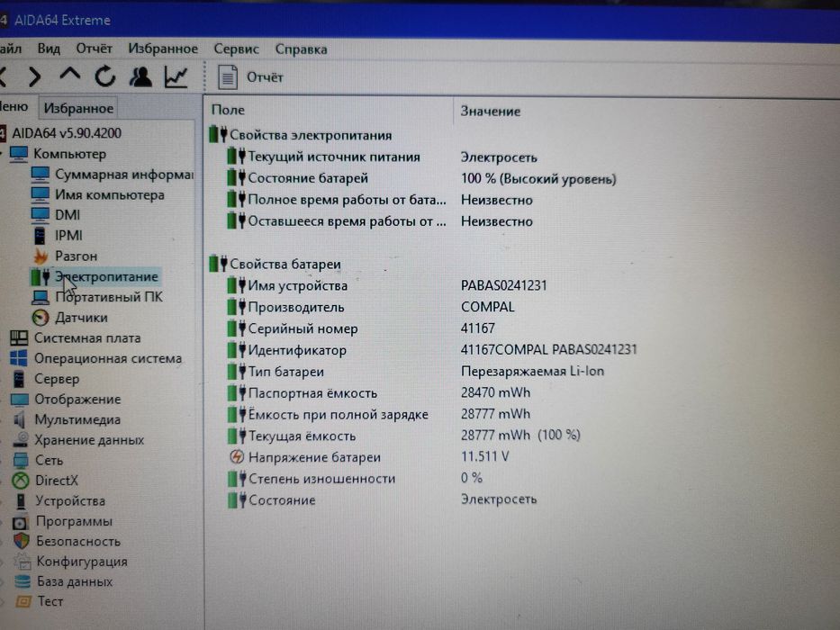Click the Имя компьютера icon
The width and height of the screenshot is (840, 630).
tap(41, 194)
